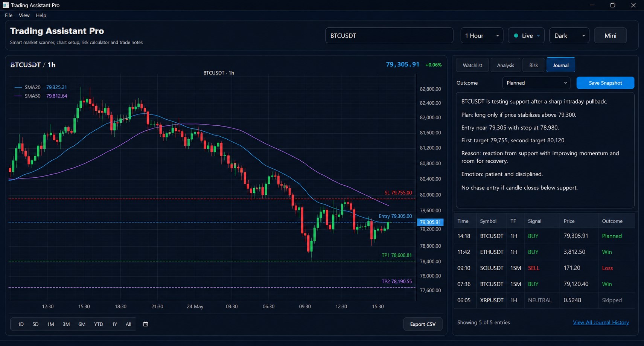The width and height of the screenshot is (644, 346).
Task: Click the Export CSV button
Action: 423,324
